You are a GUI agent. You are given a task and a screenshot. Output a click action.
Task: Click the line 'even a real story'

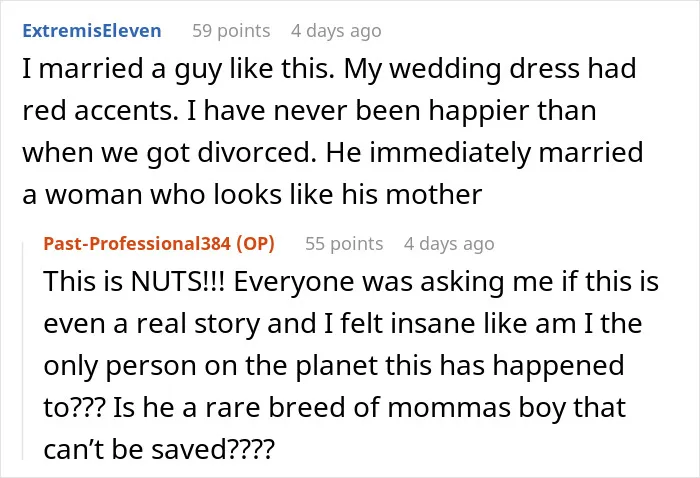343,324
